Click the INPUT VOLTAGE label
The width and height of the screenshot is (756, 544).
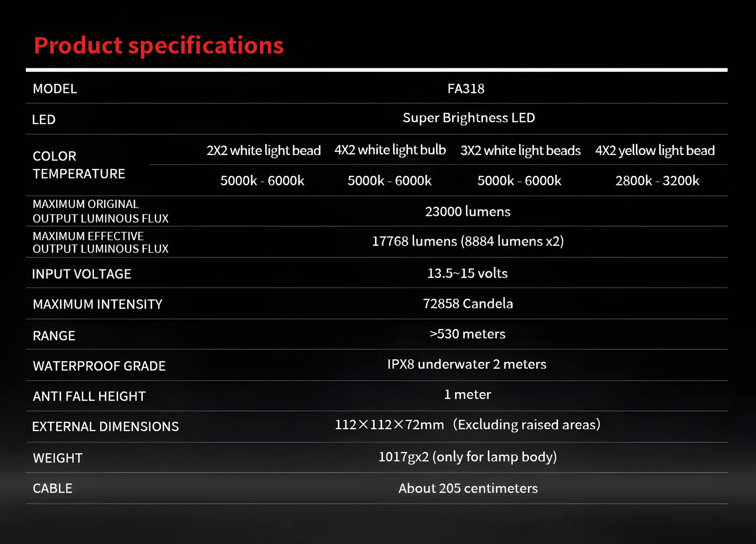tap(81, 274)
